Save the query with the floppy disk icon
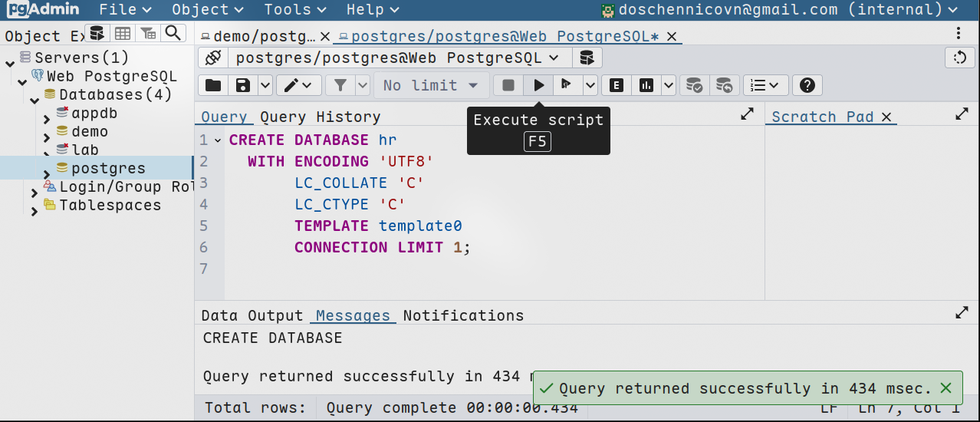The image size is (980, 422). 242,85
